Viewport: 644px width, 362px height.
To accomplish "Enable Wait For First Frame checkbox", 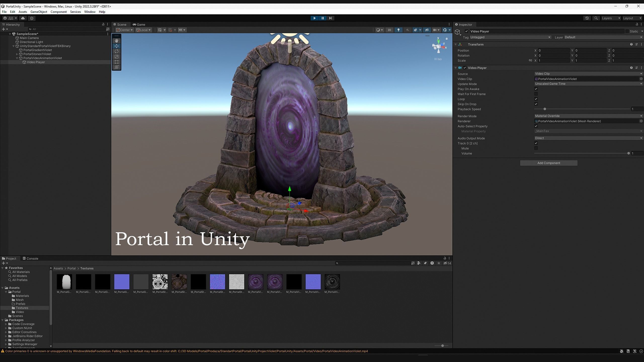I will [536, 94].
